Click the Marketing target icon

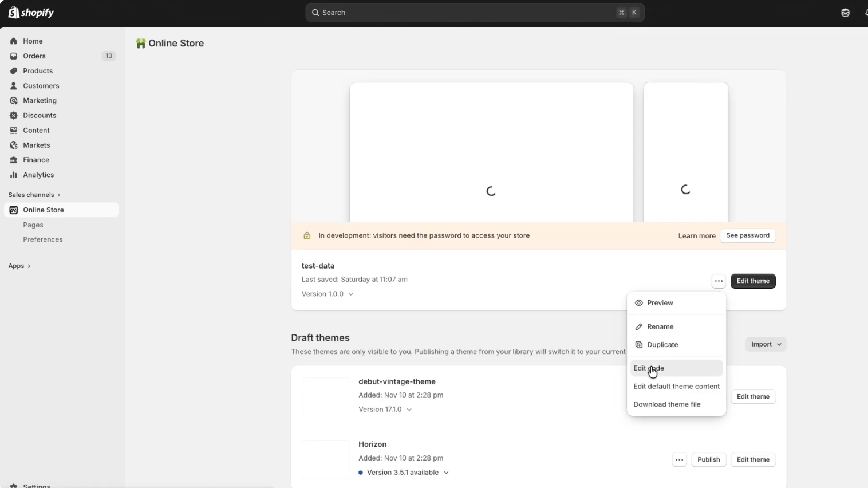click(14, 100)
